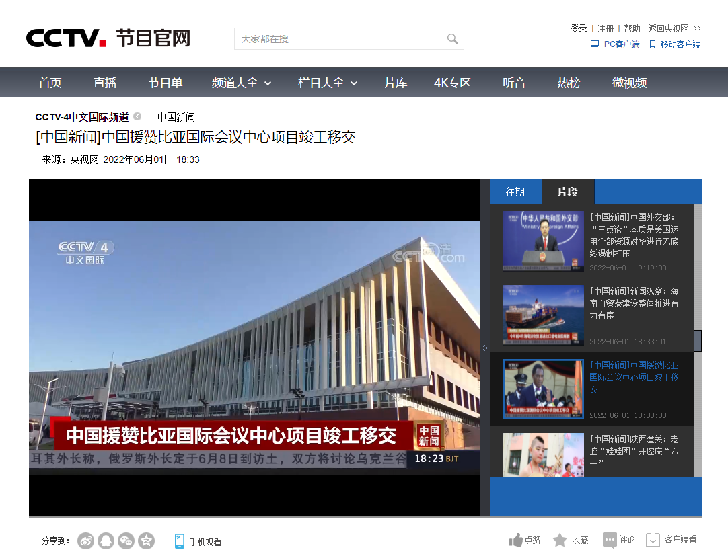Open the 赞比亚国际会议中心 clip thumbnail

tap(544, 389)
